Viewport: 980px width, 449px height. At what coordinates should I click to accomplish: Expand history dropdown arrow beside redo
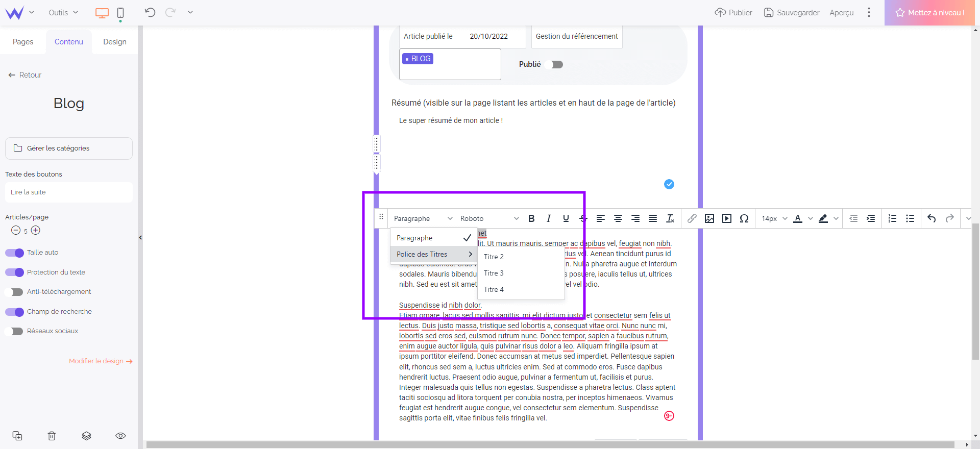(190, 12)
